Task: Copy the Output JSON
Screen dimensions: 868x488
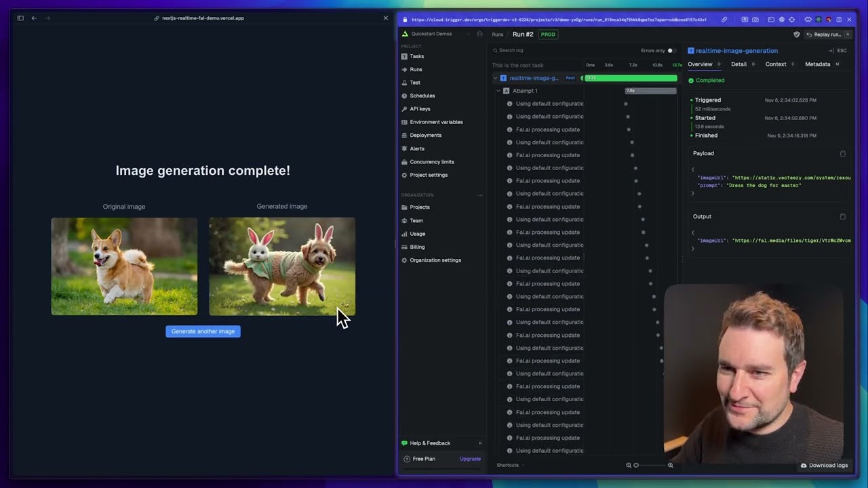Action: [843, 217]
